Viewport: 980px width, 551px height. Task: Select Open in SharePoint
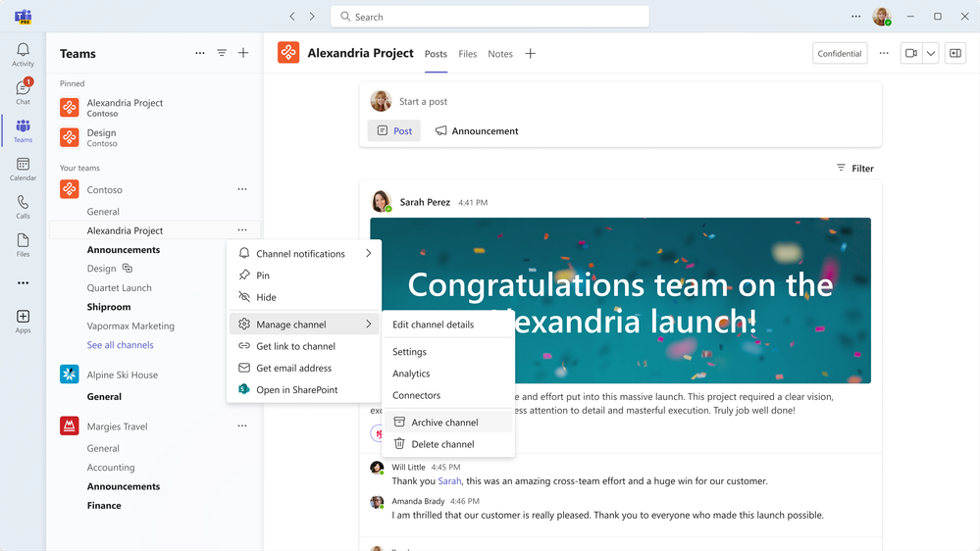[304, 390]
